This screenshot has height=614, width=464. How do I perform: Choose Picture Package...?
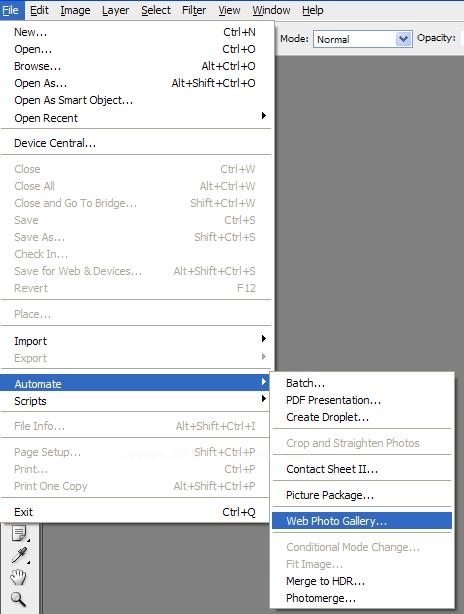(x=362, y=495)
